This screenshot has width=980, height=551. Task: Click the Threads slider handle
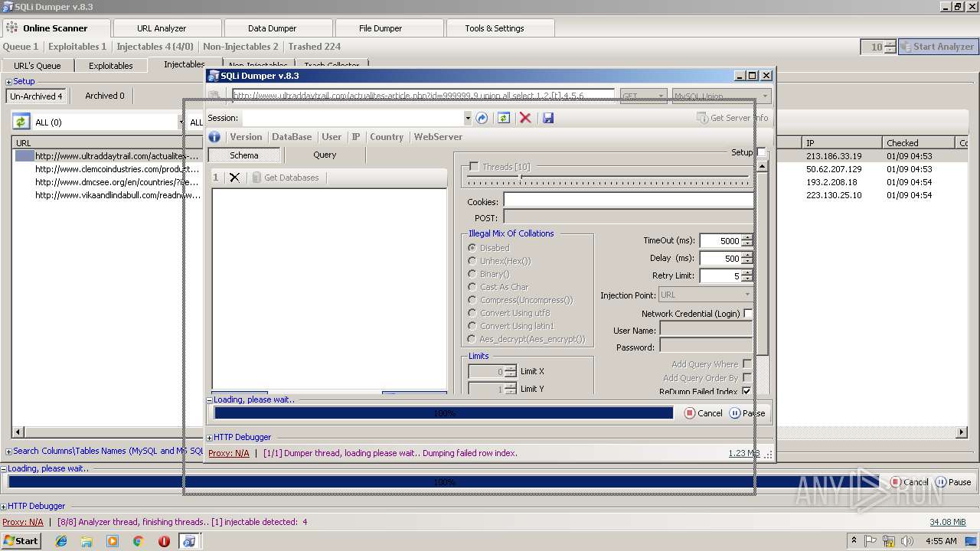click(x=520, y=177)
